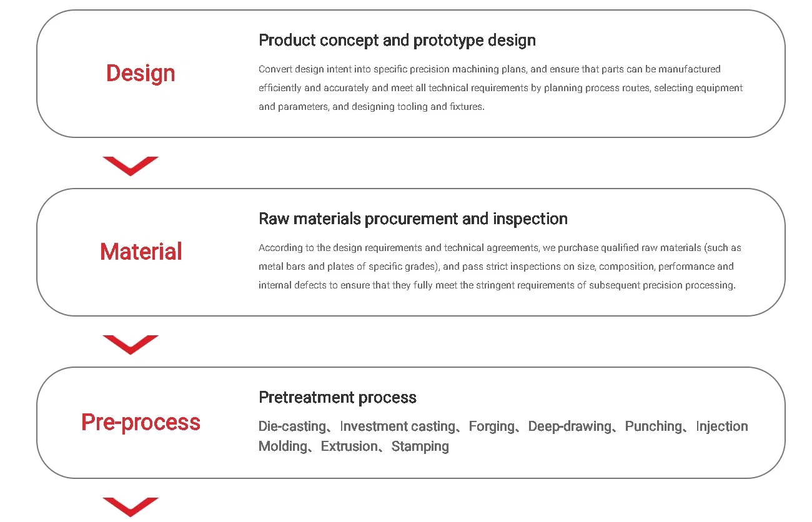Select "Forging" in the pretreatment list
Image resolution: width=812 pixels, height=522 pixels.
[492, 426]
